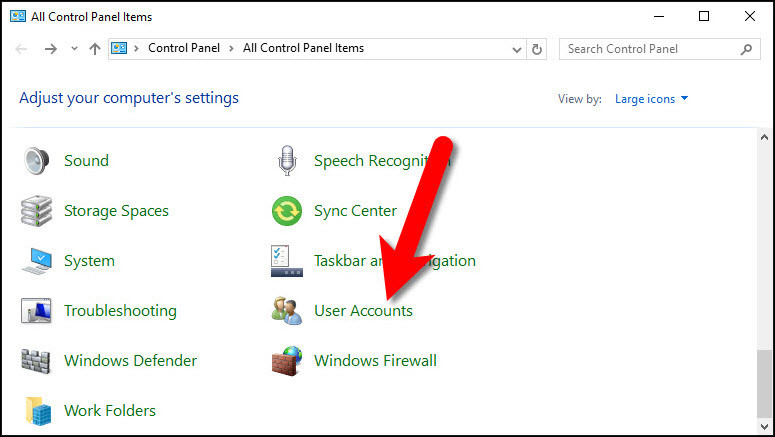This screenshot has height=437, width=775.
Task: Click the search magnifier icon
Action: [x=746, y=49]
